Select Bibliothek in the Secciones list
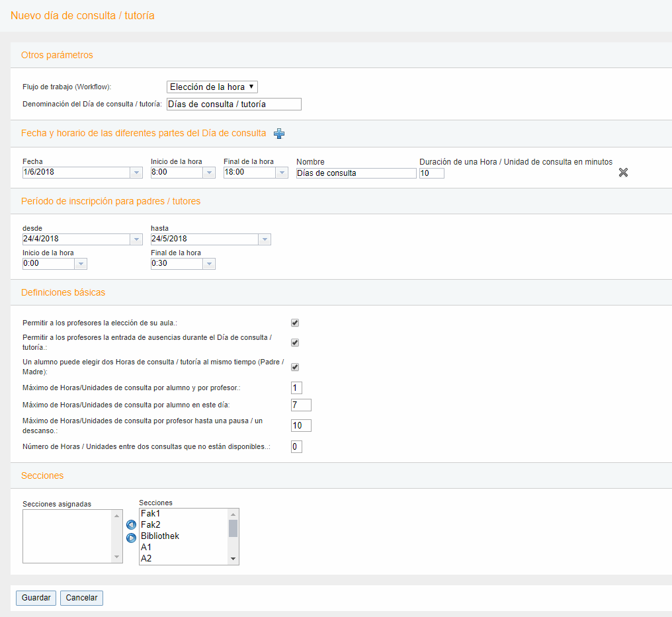The image size is (672, 617). click(x=184, y=536)
